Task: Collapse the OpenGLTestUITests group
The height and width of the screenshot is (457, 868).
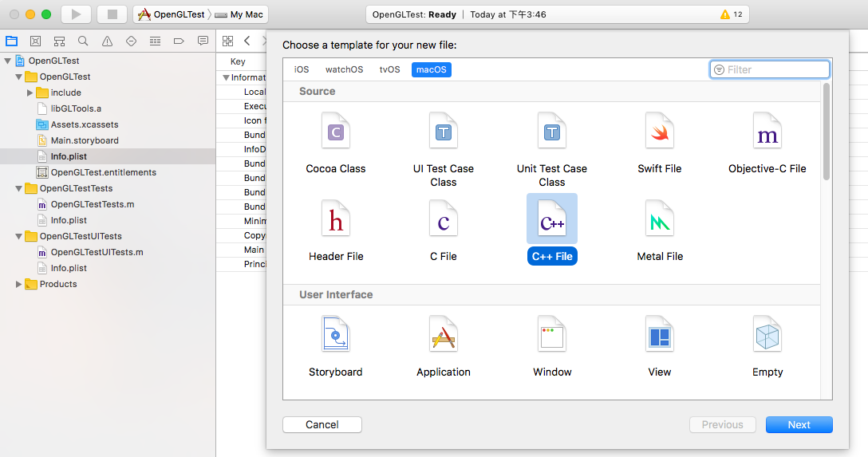Action: (x=19, y=236)
